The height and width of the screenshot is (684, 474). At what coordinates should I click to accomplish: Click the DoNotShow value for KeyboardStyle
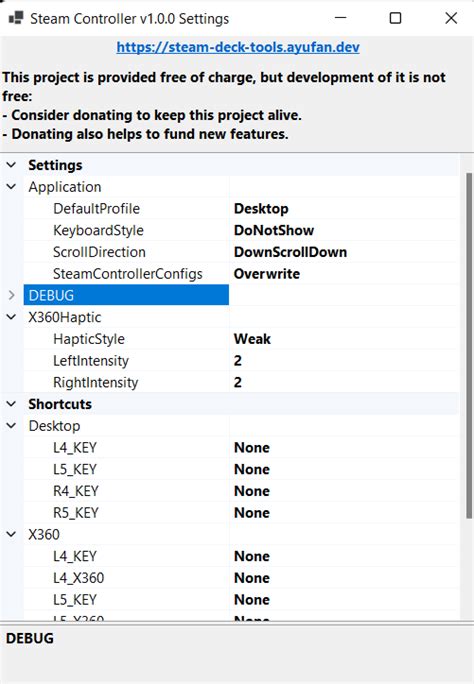[x=273, y=230]
